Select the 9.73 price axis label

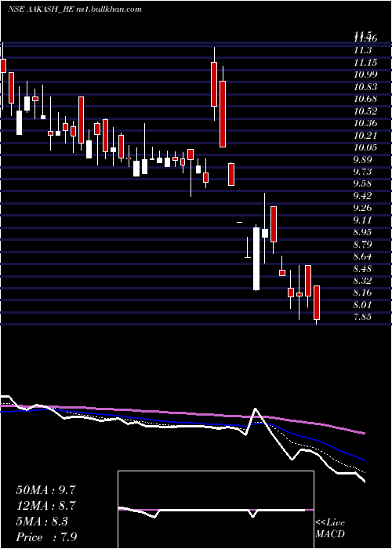(364, 172)
